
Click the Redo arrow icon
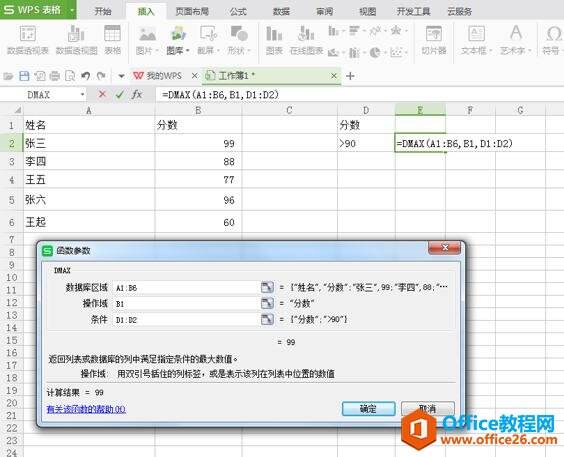coord(101,76)
